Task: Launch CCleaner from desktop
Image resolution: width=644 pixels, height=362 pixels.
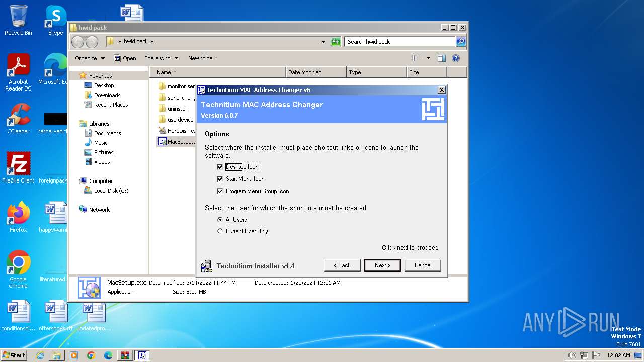Action: tap(18, 119)
